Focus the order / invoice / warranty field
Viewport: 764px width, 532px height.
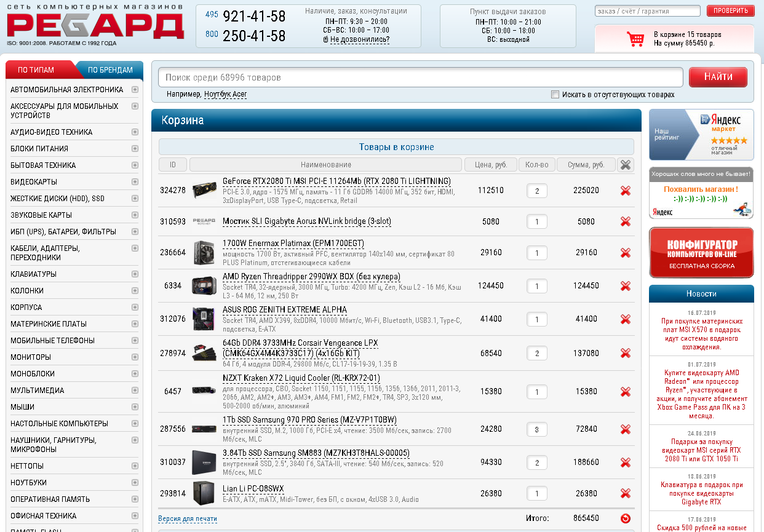tap(648, 11)
